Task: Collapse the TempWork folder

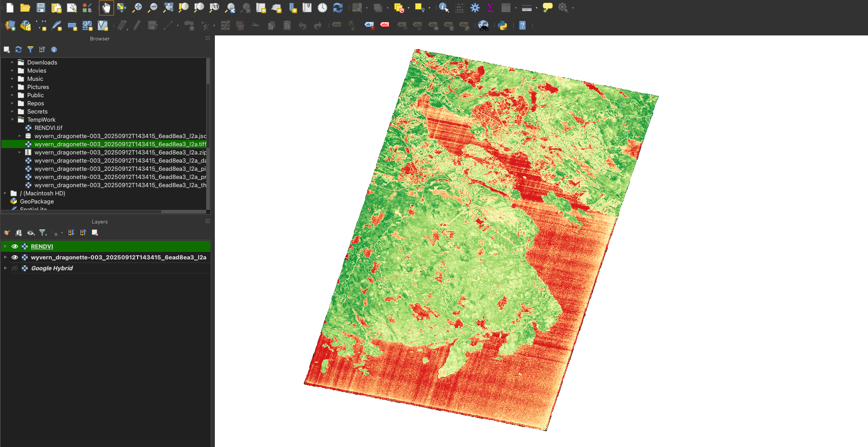Action: (x=12, y=120)
